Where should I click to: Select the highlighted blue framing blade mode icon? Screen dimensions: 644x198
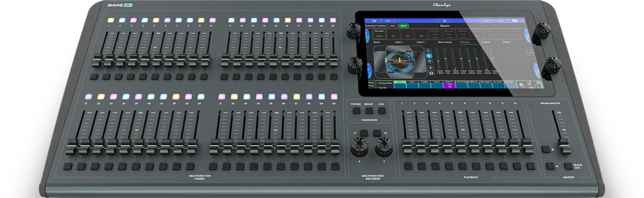(429, 56)
